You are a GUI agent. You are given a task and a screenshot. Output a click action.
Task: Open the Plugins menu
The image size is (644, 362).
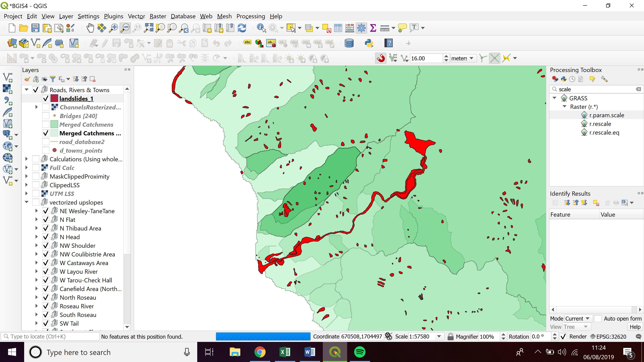(x=114, y=16)
